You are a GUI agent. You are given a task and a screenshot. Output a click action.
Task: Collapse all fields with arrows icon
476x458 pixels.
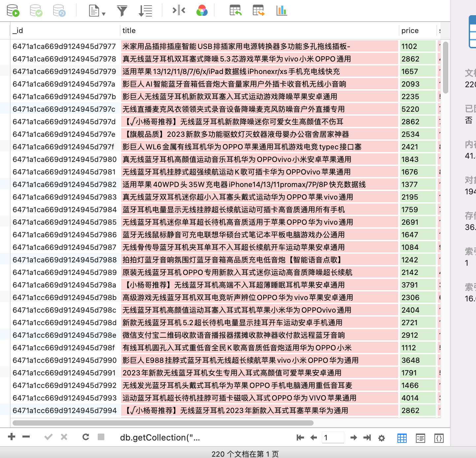[179, 11]
